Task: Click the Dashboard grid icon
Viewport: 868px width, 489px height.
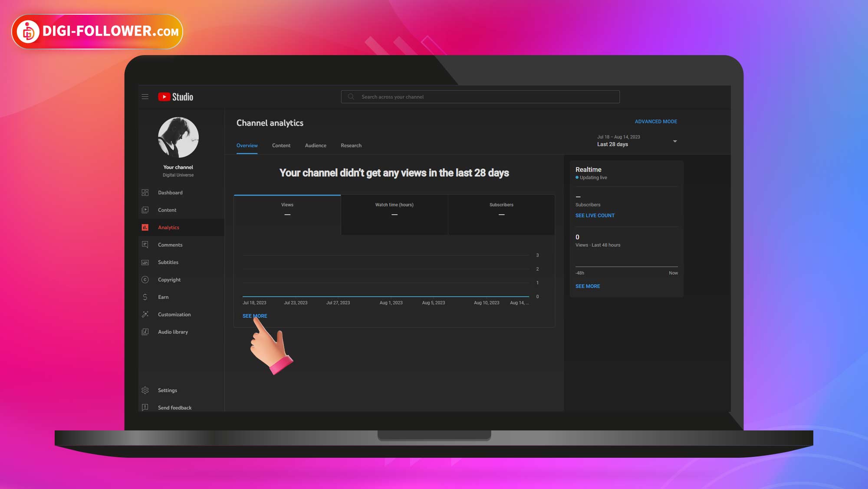Action: [x=145, y=193]
